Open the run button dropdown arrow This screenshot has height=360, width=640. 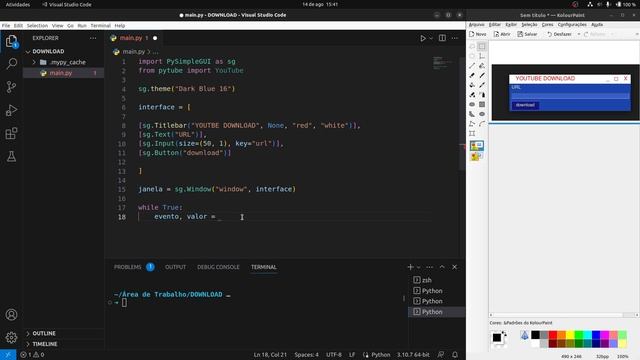click(x=431, y=38)
